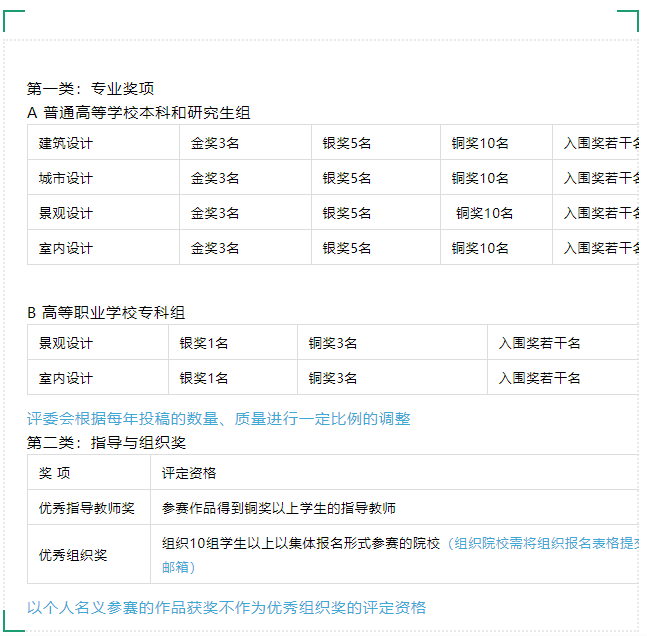Click the blue text "邮箱)"

pos(178,567)
